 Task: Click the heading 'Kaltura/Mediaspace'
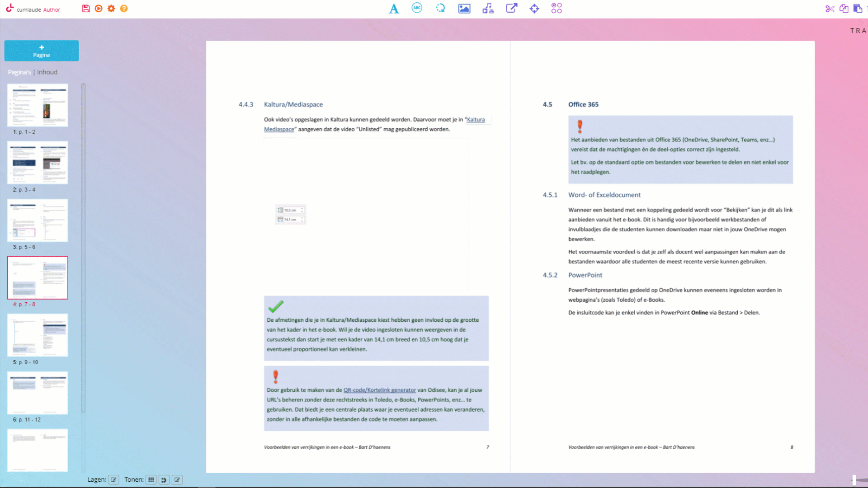(293, 104)
